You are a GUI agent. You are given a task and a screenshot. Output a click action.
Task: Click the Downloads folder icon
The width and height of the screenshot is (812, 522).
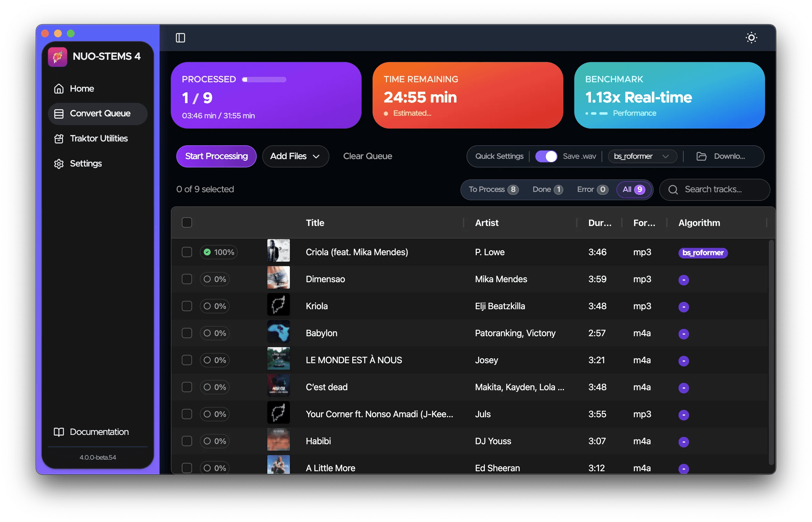(x=701, y=156)
